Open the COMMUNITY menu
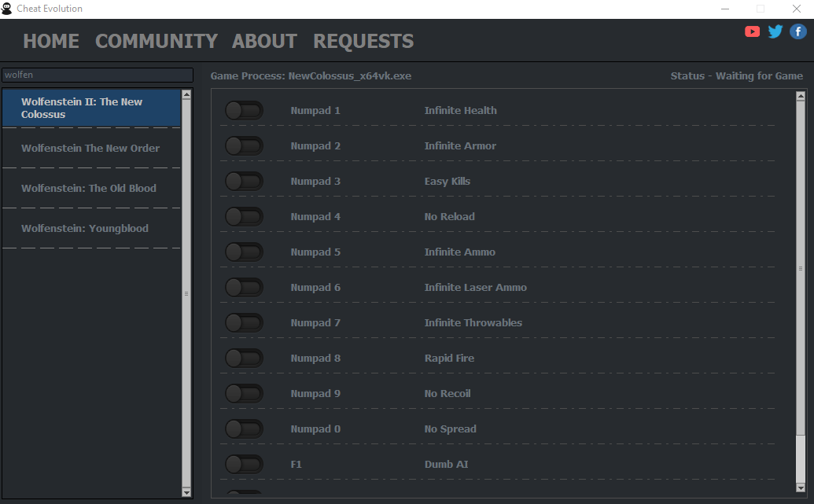Viewport: 814px width, 504px height. pyautogui.click(x=157, y=41)
